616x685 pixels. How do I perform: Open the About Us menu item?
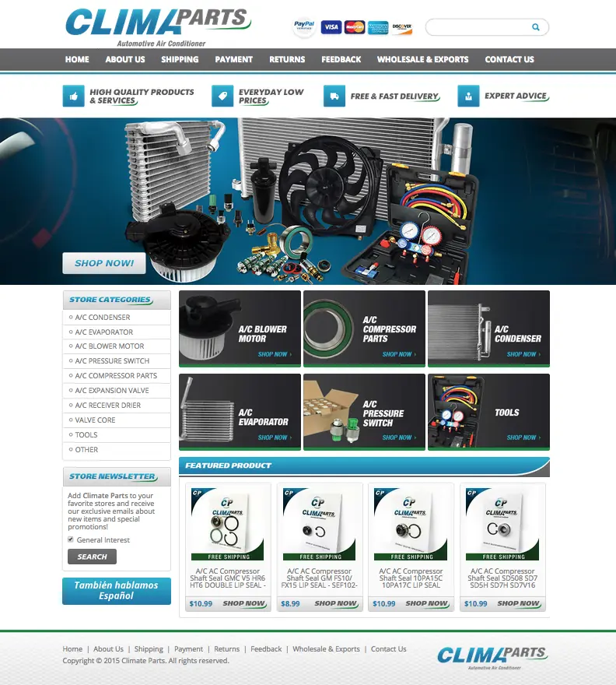pyautogui.click(x=125, y=59)
